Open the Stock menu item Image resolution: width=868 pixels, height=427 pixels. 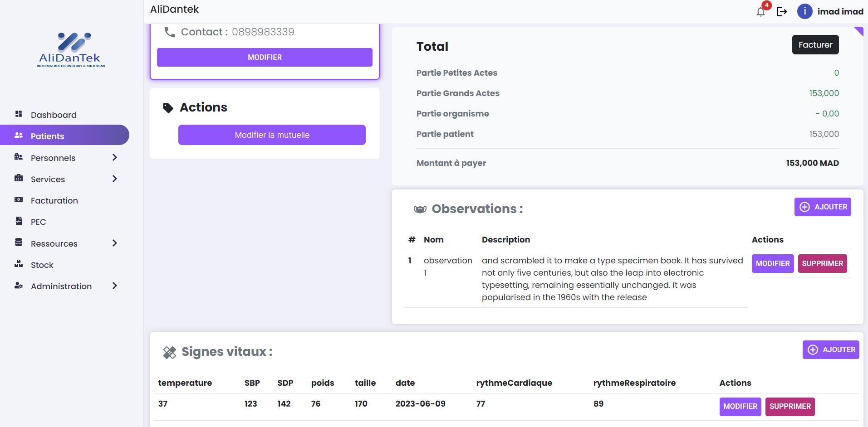42,265
